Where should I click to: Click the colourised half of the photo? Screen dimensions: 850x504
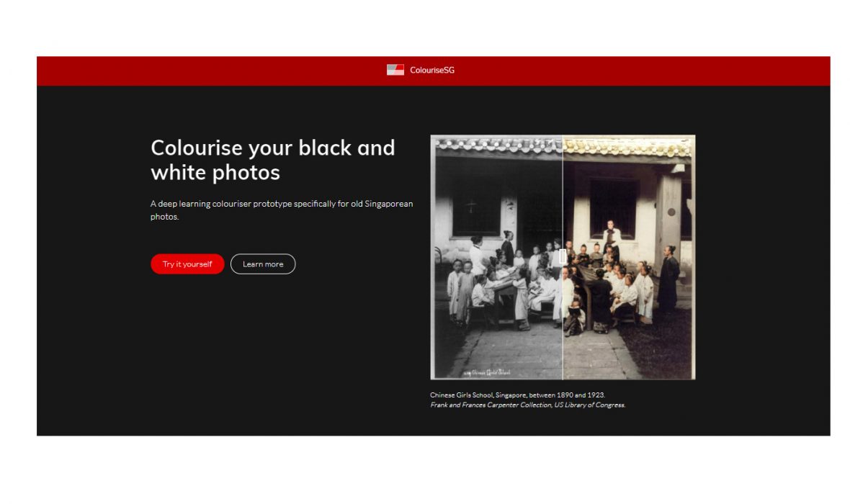pyautogui.click(x=629, y=258)
